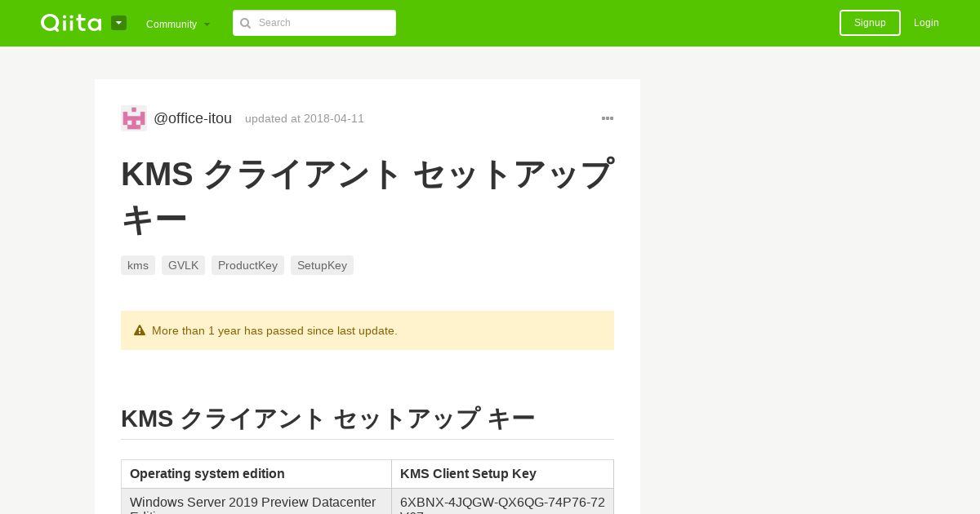980x514 pixels.
Task: Click the large article title heading
Action: [367, 197]
